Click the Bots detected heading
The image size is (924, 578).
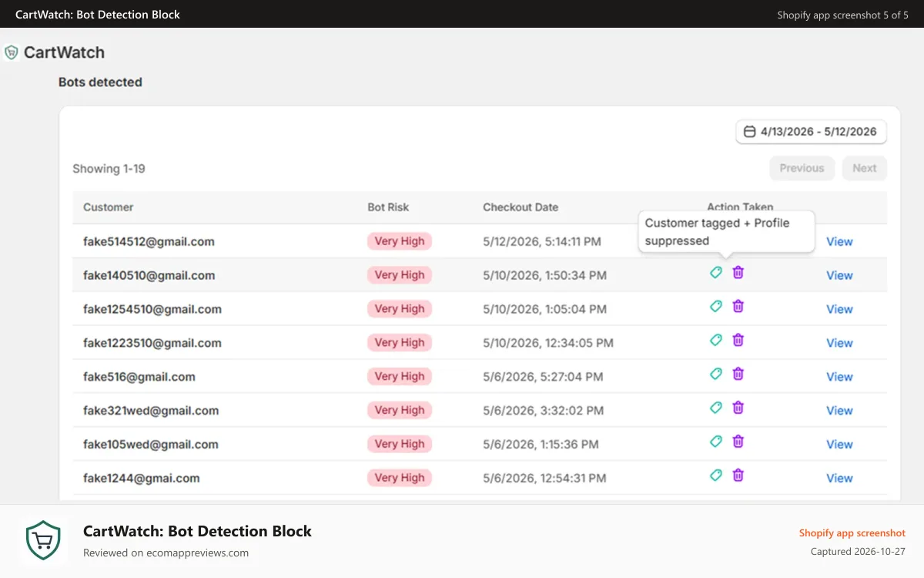coord(100,82)
